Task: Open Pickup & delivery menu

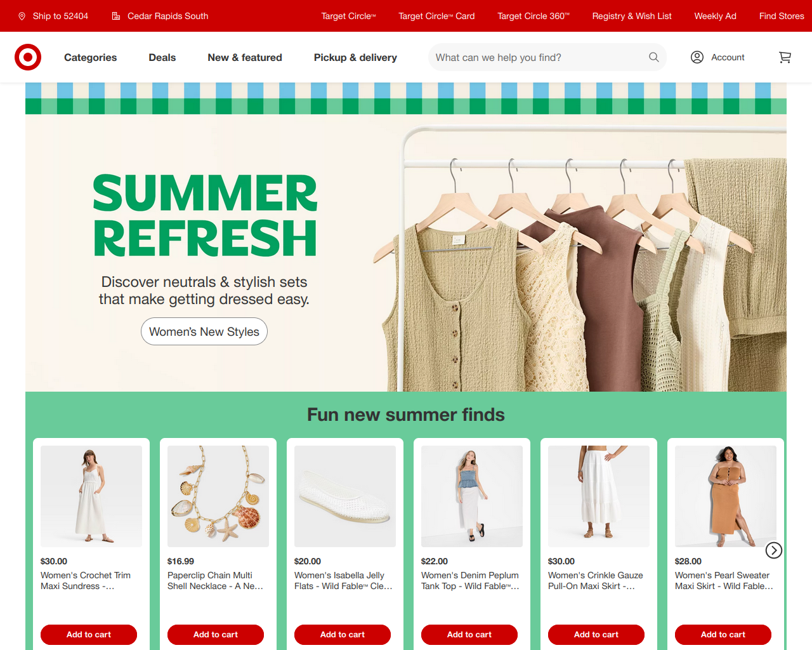Action: 355,57
